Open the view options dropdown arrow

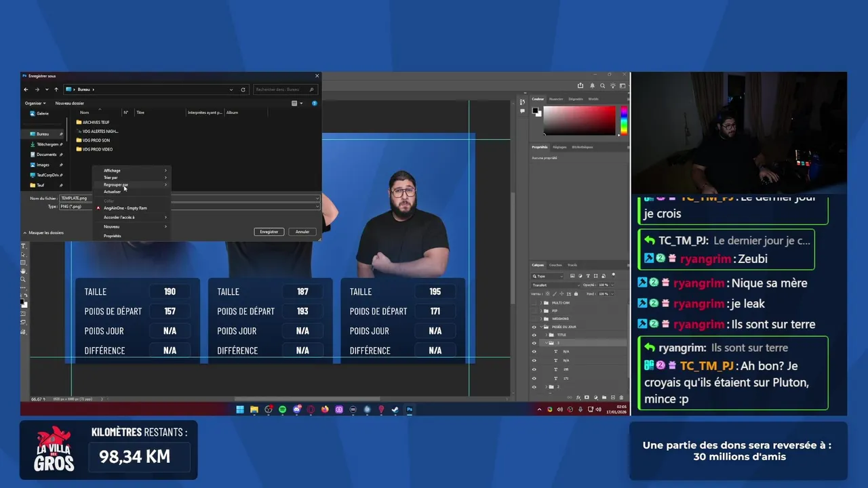pyautogui.click(x=301, y=103)
